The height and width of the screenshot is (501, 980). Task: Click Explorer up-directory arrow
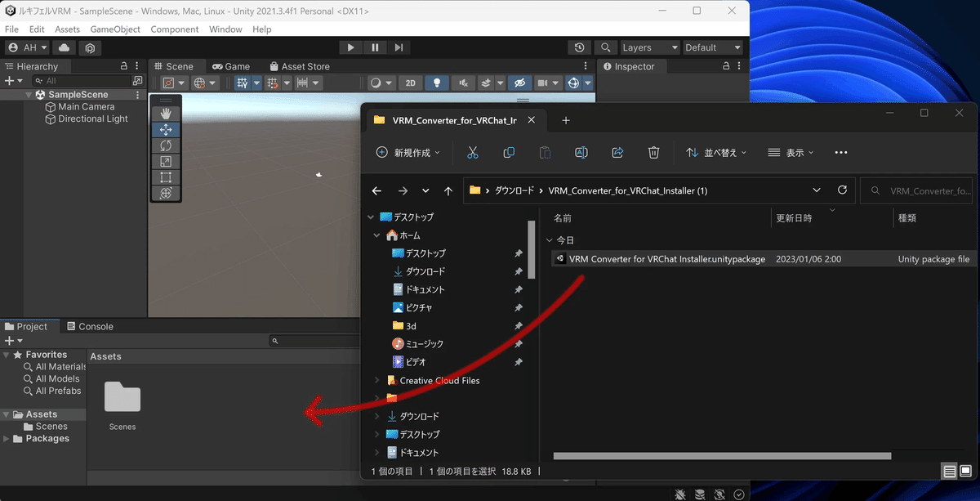[448, 190]
